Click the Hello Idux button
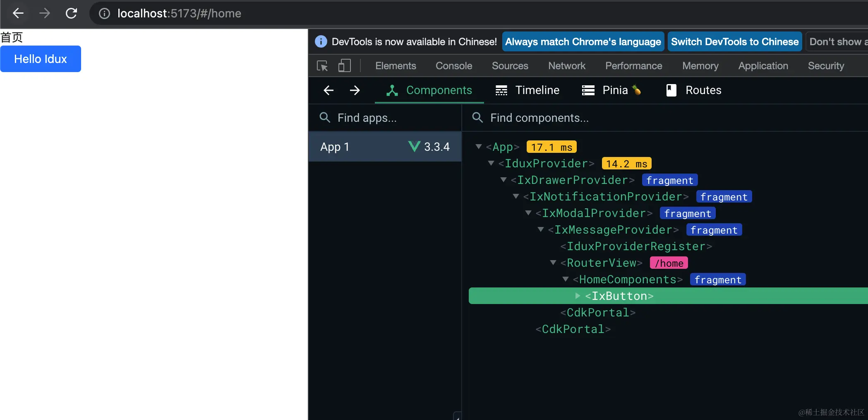The image size is (868, 420). pos(41,59)
